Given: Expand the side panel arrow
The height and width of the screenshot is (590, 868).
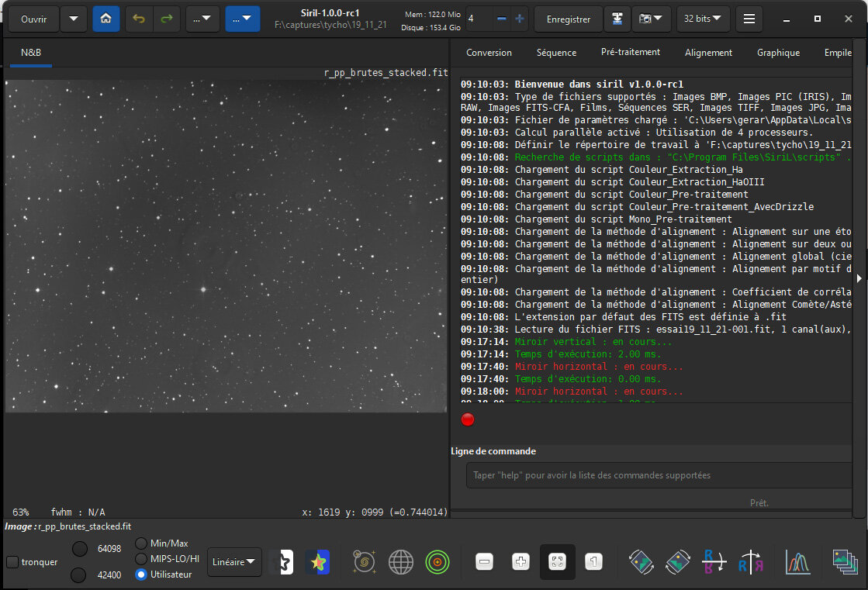Looking at the screenshot, I should pos(859,278).
